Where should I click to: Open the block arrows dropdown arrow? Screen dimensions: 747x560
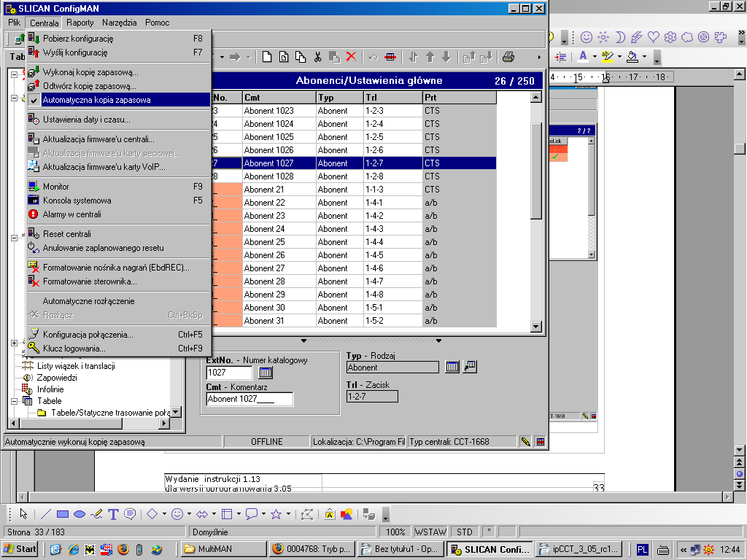click(x=214, y=514)
